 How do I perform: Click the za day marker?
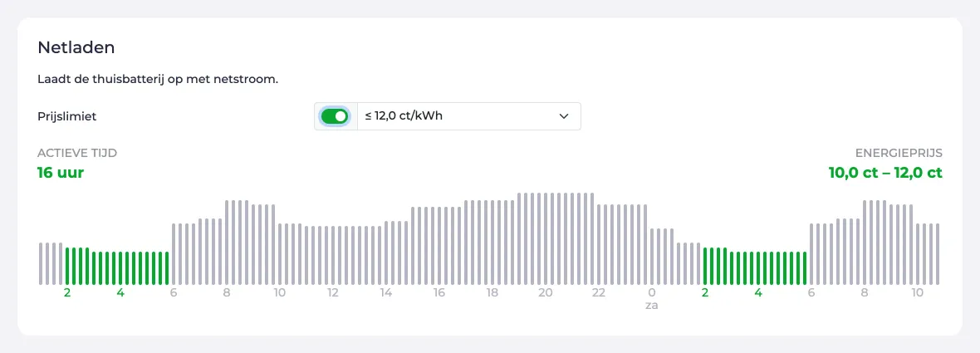(x=652, y=306)
